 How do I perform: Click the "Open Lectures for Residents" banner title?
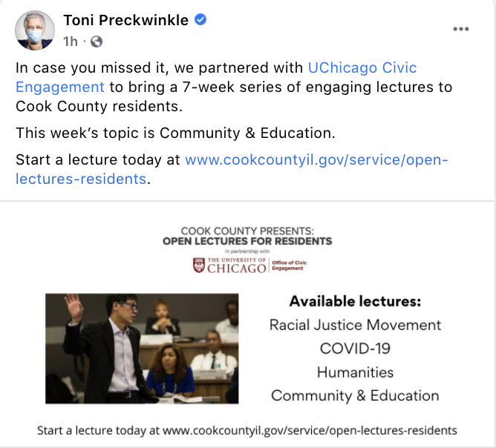[247, 241]
